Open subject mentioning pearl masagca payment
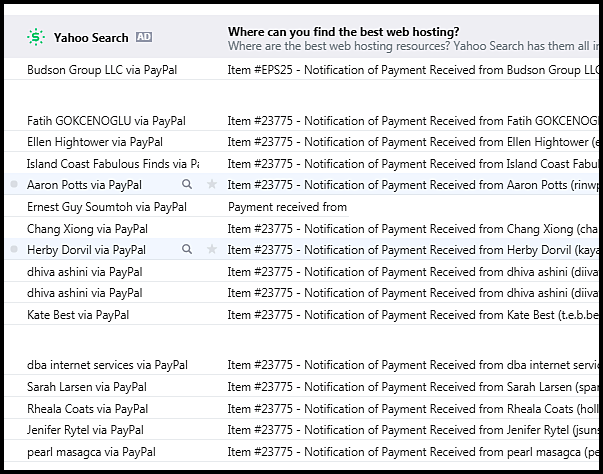 point(413,452)
